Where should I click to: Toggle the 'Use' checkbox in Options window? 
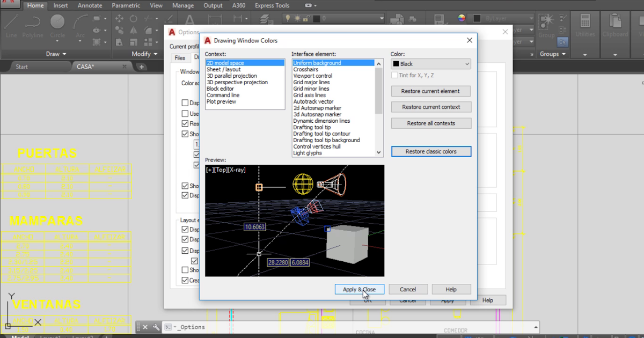(185, 113)
